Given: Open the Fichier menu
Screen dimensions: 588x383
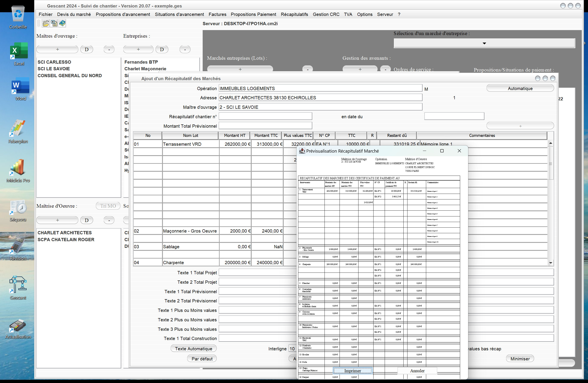Looking at the screenshot, I should pyautogui.click(x=46, y=14).
